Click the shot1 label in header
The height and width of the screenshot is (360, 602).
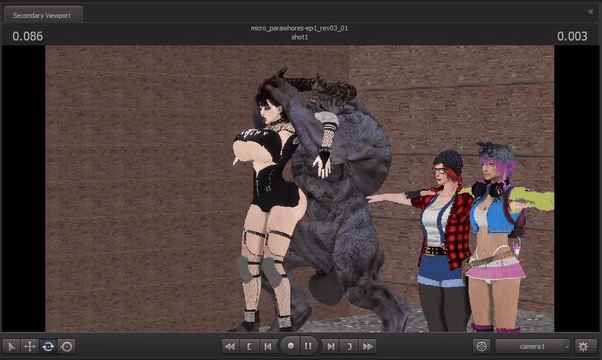pos(299,37)
